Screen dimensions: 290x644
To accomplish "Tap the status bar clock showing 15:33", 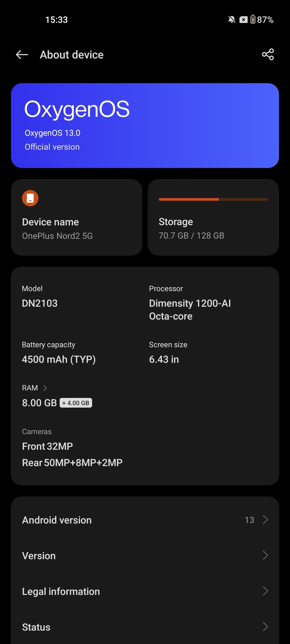I will tap(57, 20).
